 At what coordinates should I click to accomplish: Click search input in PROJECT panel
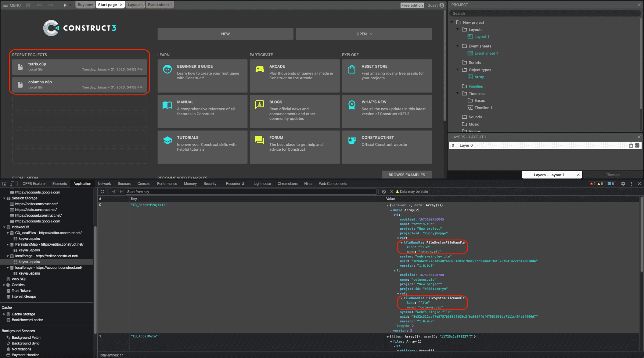tap(544, 13)
